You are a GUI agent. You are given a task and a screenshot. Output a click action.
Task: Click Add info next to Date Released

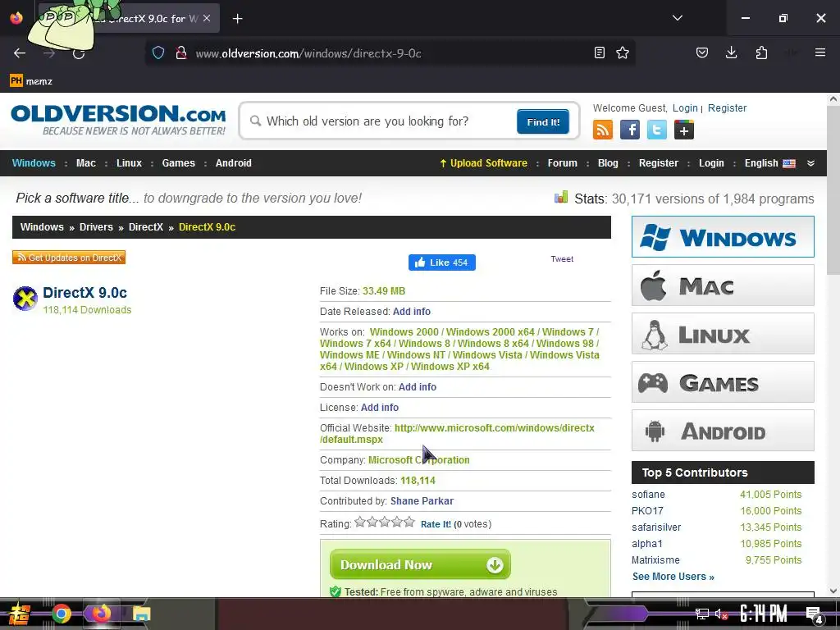(x=412, y=312)
